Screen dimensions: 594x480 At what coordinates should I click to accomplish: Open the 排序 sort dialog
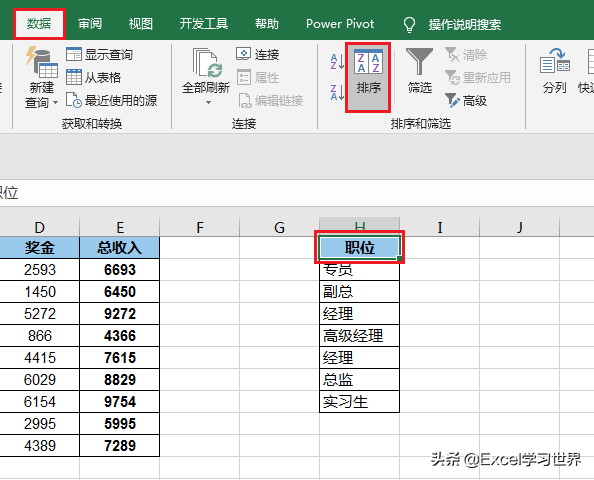(368, 77)
